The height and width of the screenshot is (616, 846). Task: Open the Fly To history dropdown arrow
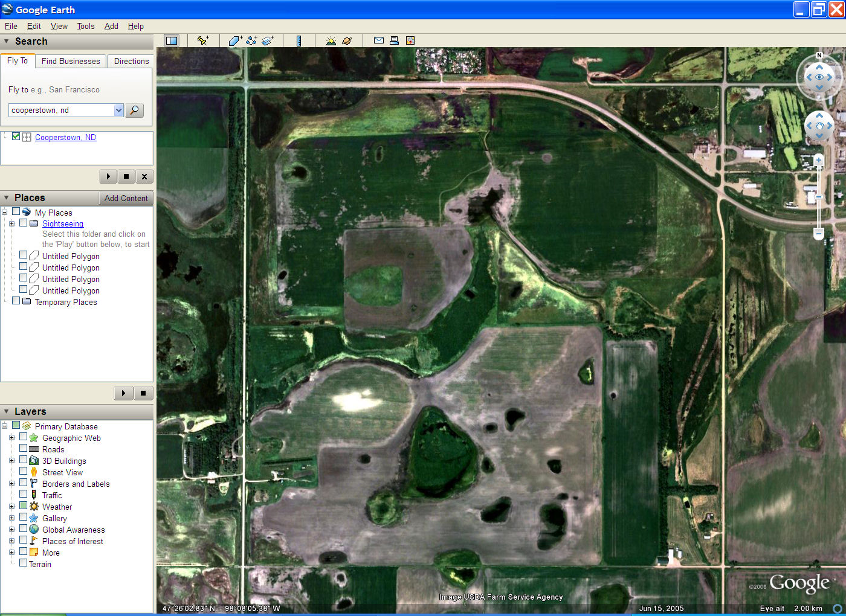(x=118, y=110)
